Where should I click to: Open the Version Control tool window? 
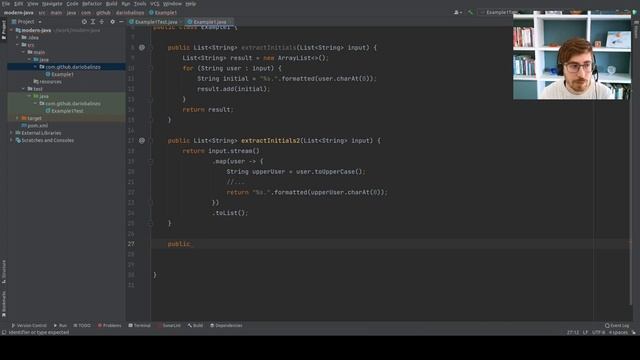(x=29, y=325)
